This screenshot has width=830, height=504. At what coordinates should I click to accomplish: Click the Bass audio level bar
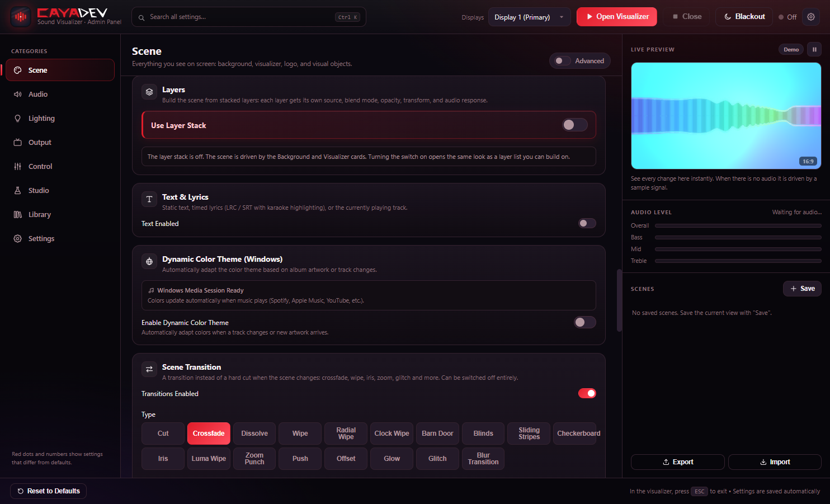[x=738, y=238]
